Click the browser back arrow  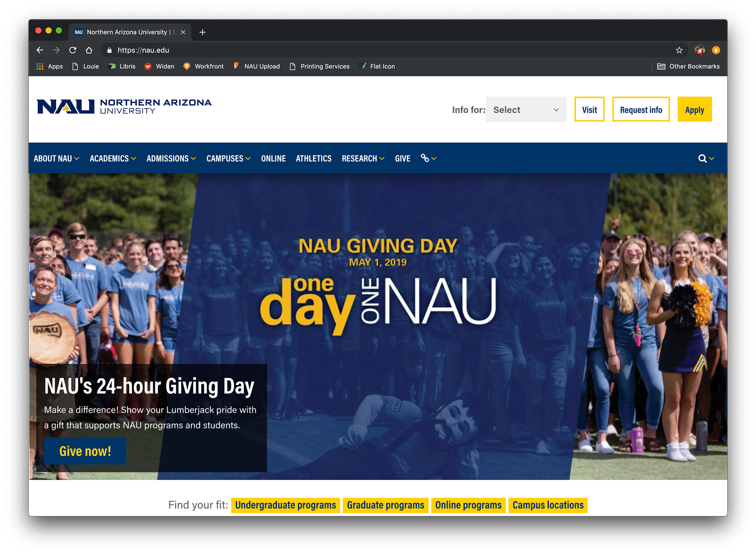(x=40, y=50)
